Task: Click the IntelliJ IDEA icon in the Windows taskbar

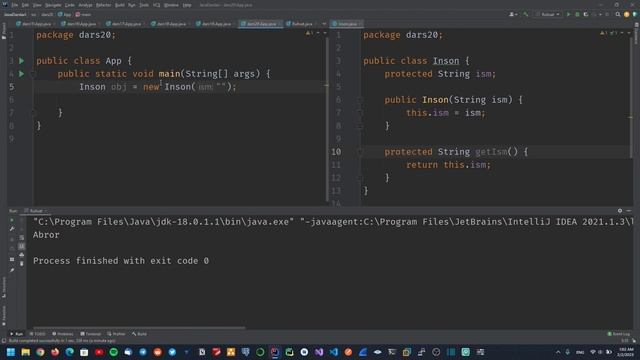Action: pyautogui.click(x=275, y=352)
